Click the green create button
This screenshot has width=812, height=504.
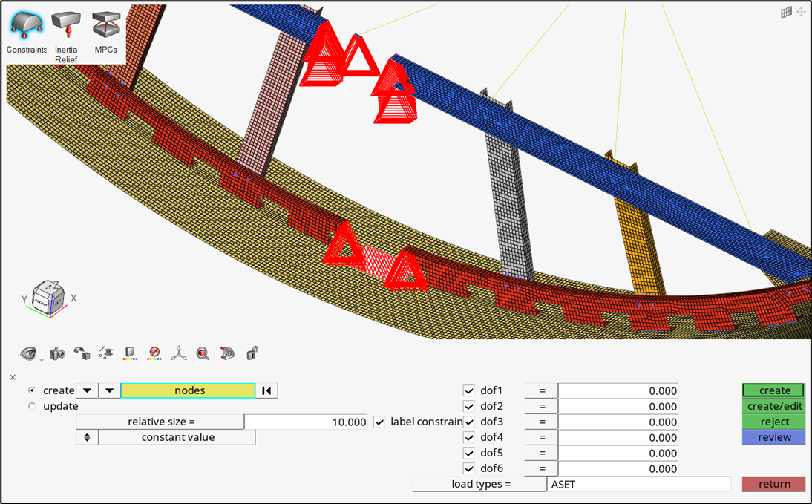[773, 390]
